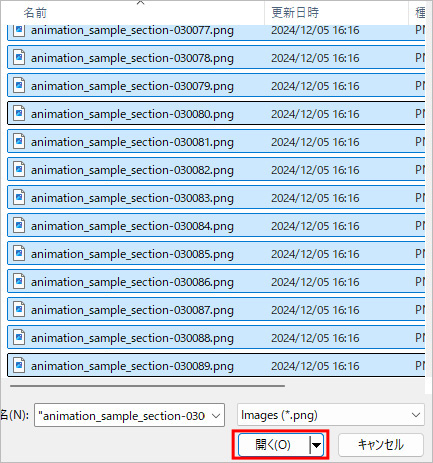This screenshot has width=433, height=463.
Task: Pick file icon of animation_sample_section-030085.png
Action: pos(19,254)
